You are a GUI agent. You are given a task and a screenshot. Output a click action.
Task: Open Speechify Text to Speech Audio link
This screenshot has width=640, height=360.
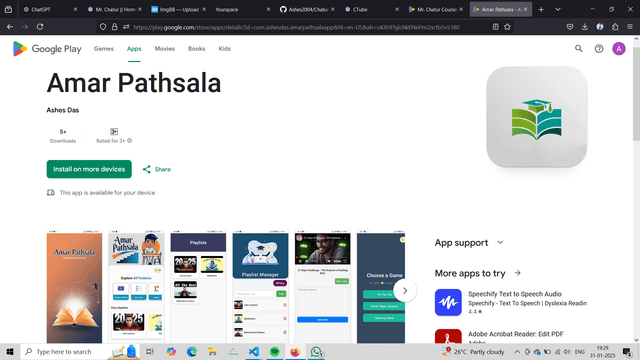515,294
